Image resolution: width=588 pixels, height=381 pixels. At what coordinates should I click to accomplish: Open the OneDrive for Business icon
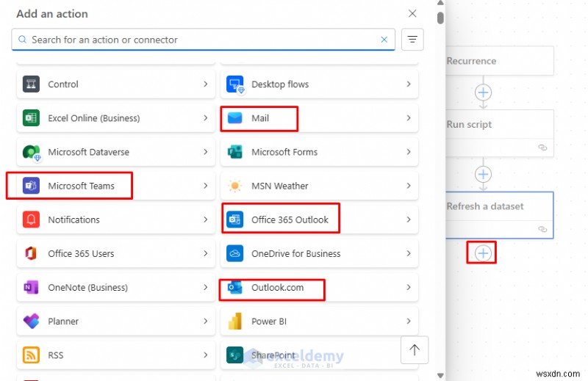click(234, 253)
